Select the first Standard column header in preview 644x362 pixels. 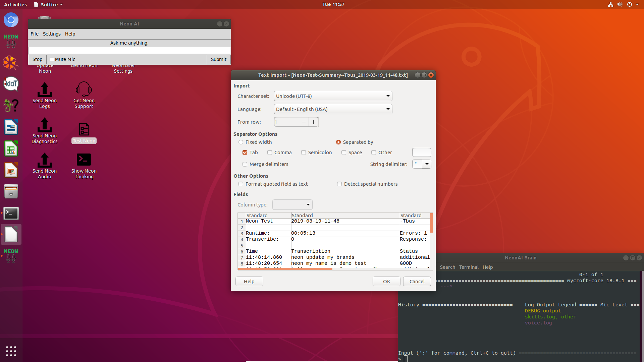tap(268, 216)
